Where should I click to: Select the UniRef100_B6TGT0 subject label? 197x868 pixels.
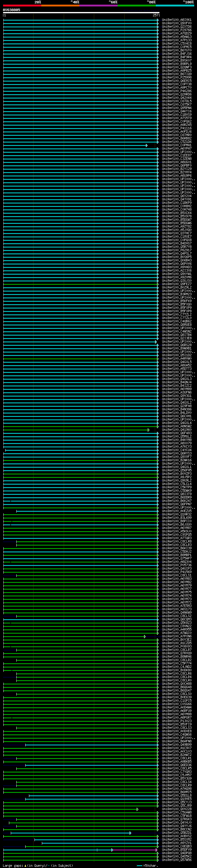point(176,50)
